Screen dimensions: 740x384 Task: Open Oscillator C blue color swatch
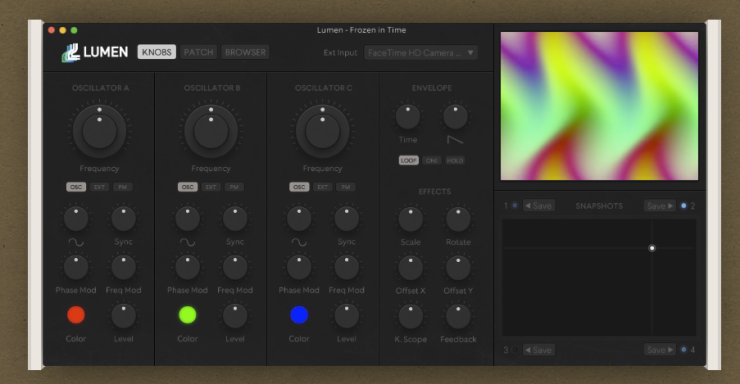(299, 315)
